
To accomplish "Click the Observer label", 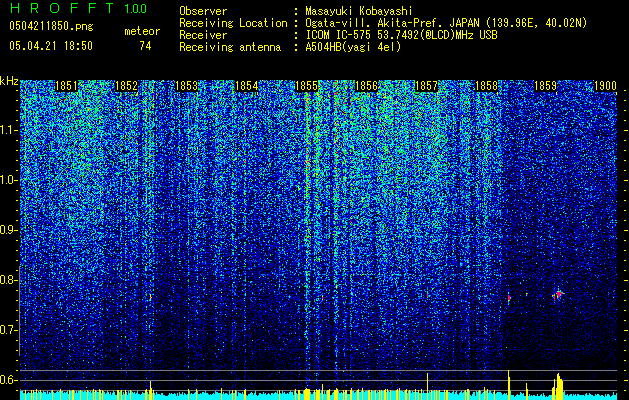I will pyautogui.click(x=203, y=11).
